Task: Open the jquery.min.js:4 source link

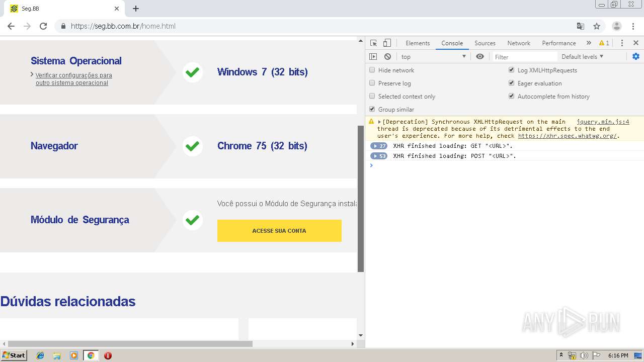Action: (x=603, y=122)
